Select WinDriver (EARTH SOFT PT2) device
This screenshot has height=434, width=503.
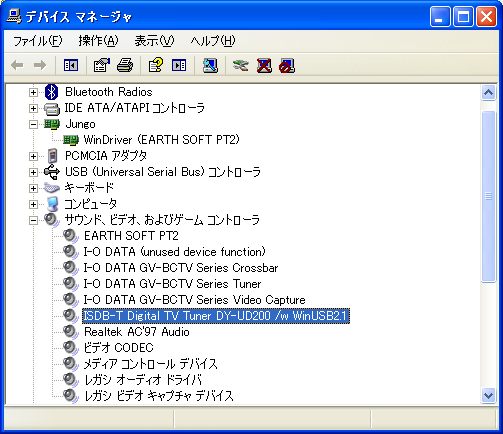(161, 140)
